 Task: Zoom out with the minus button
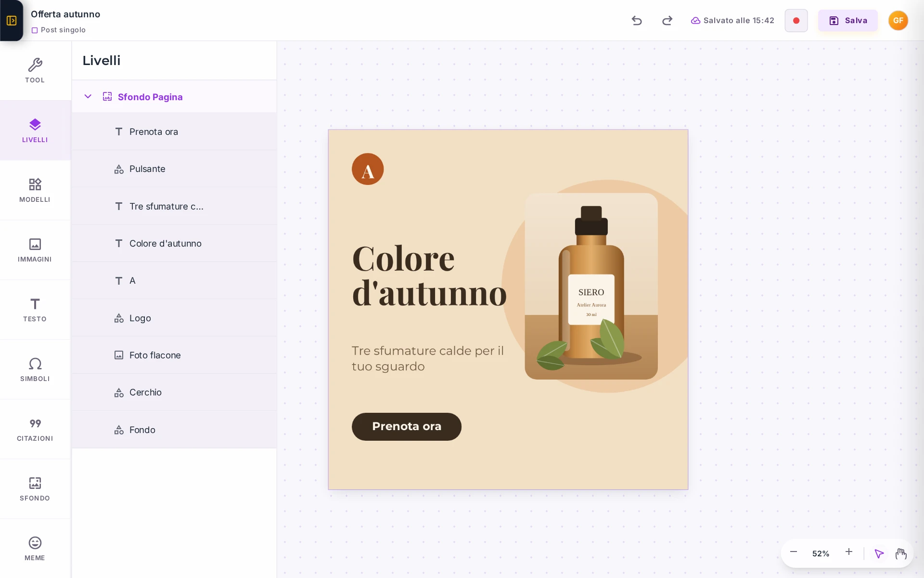point(794,552)
